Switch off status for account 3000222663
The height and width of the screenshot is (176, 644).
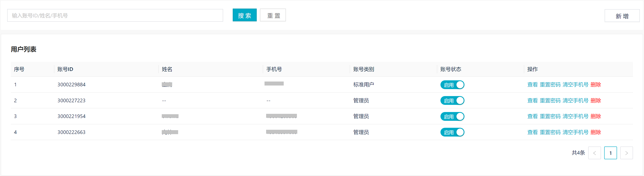[452, 132]
